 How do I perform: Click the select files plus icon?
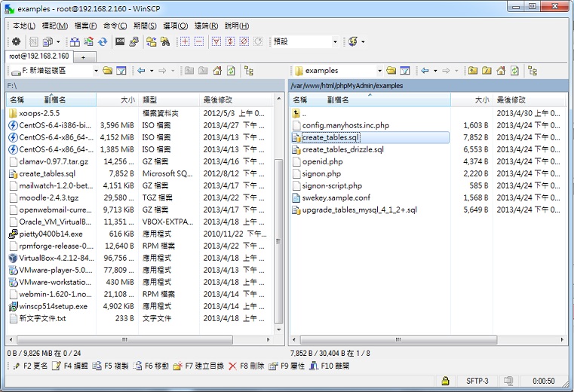(185, 41)
